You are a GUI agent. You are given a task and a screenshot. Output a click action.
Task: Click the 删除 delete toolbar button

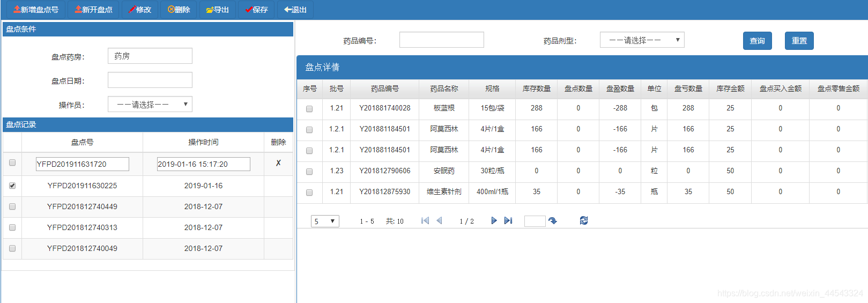pos(179,10)
